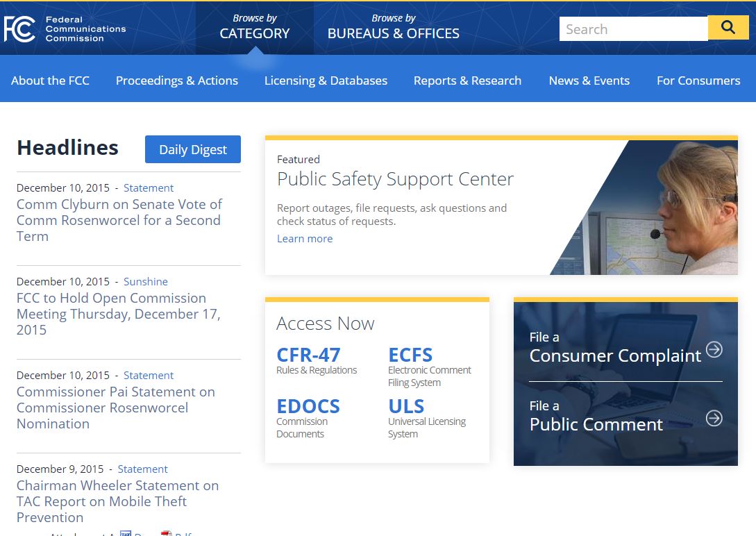This screenshot has width=756, height=536.
Task: Open the For Consumers menu
Action: [698, 81]
